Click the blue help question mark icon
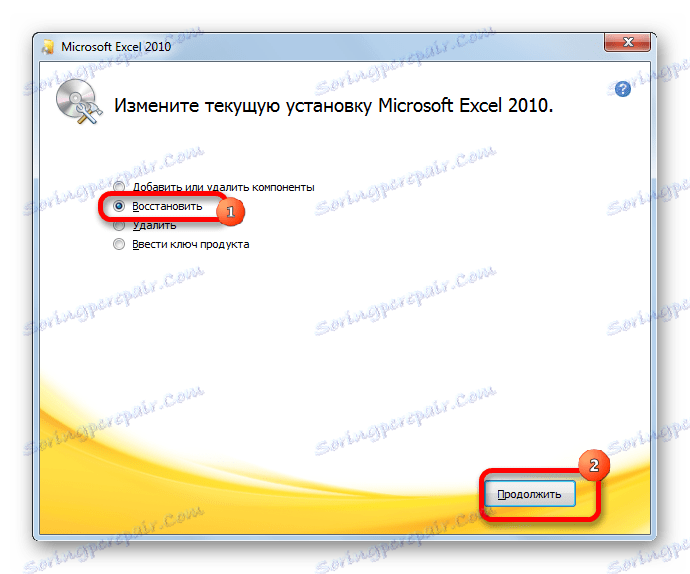 (623, 89)
